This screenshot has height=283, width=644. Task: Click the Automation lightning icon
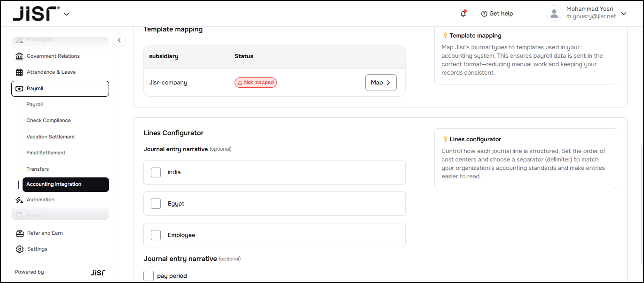19,200
